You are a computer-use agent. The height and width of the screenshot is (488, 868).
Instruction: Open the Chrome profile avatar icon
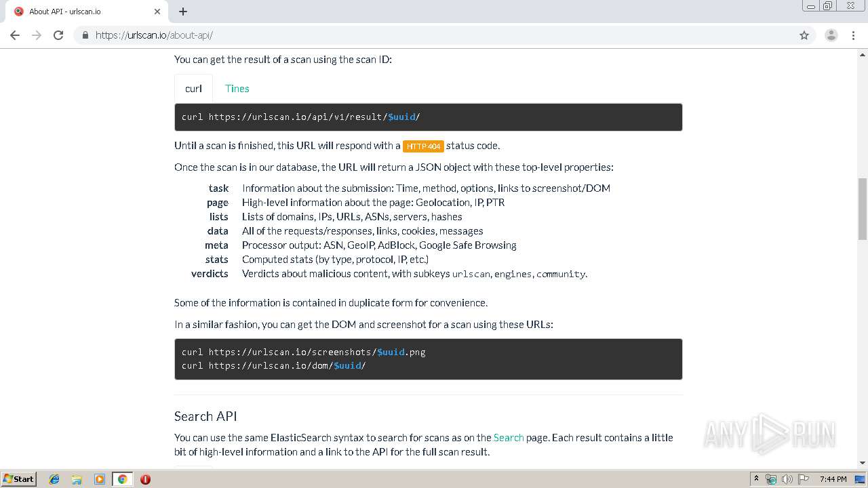coord(831,35)
